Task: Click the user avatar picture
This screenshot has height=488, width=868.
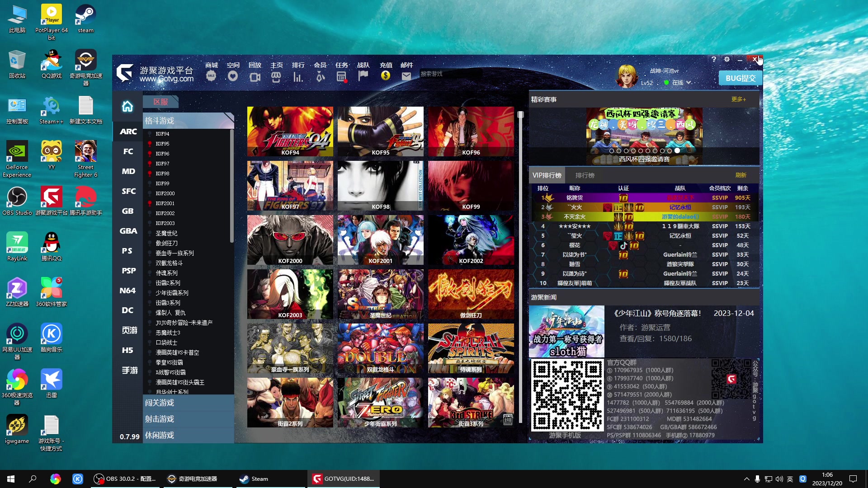Action: click(627, 75)
